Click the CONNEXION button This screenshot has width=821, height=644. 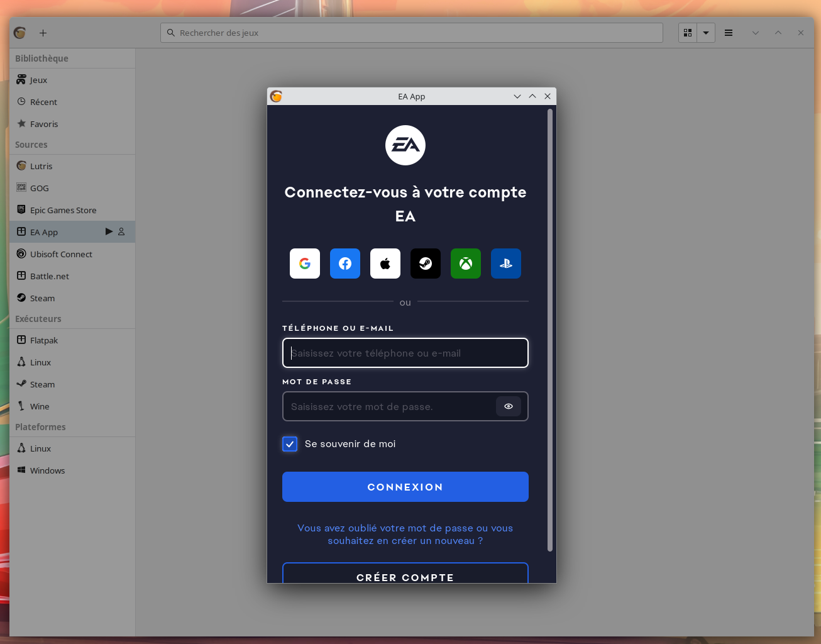tap(405, 487)
